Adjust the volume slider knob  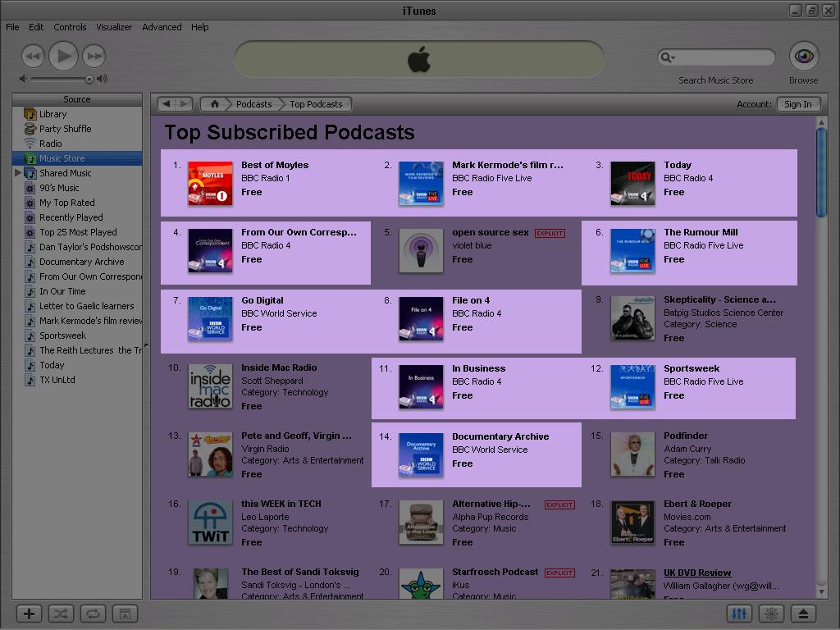[x=89, y=80]
